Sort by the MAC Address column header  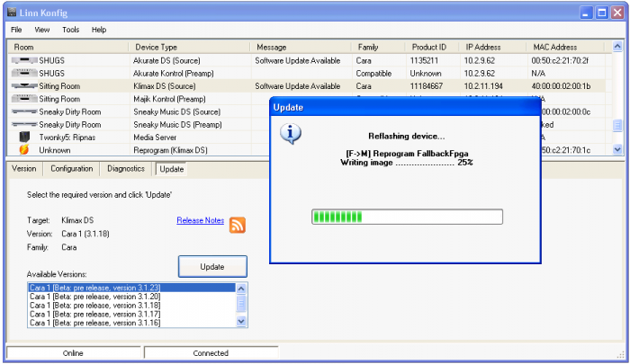pyautogui.click(x=566, y=47)
